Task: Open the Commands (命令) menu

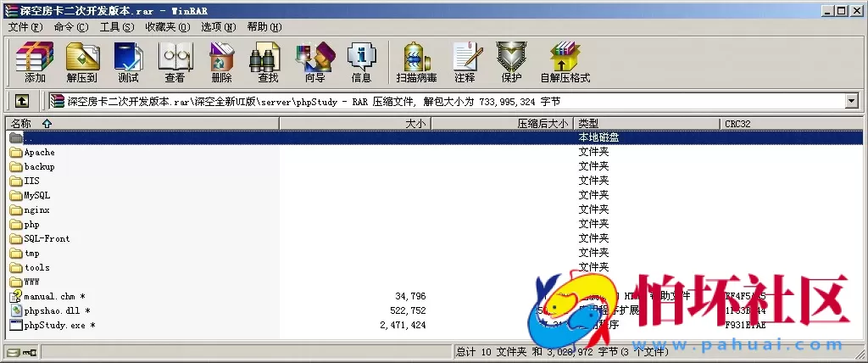Action: coord(71,27)
